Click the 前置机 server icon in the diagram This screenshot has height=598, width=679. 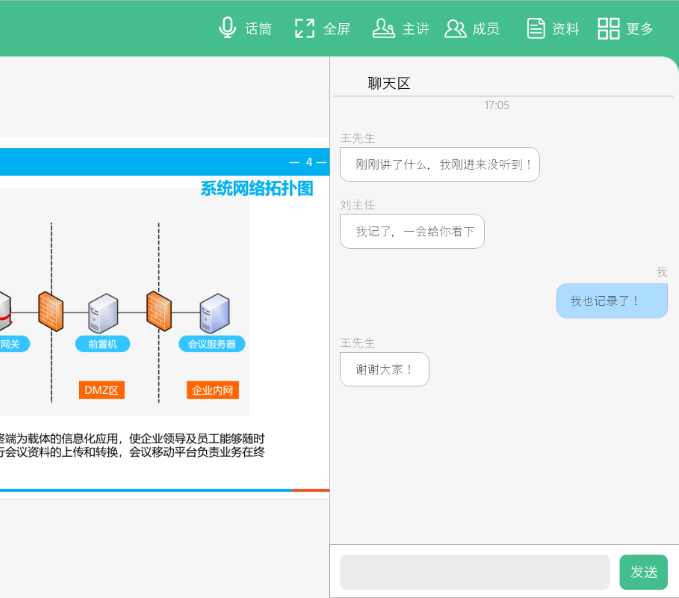click(103, 314)
